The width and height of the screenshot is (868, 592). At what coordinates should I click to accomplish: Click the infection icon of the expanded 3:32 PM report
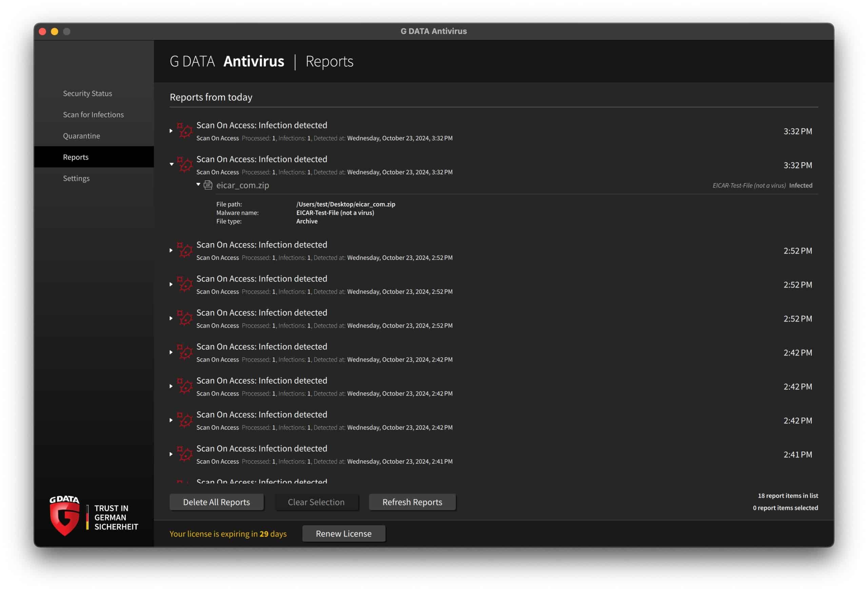pyautogui.click(x=184, y=165)
